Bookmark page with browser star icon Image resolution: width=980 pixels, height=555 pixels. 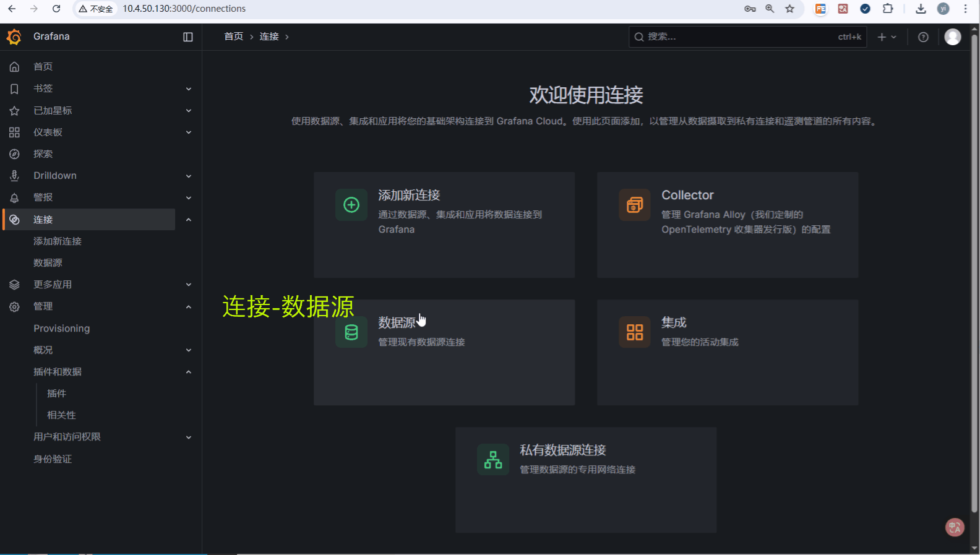789,9
